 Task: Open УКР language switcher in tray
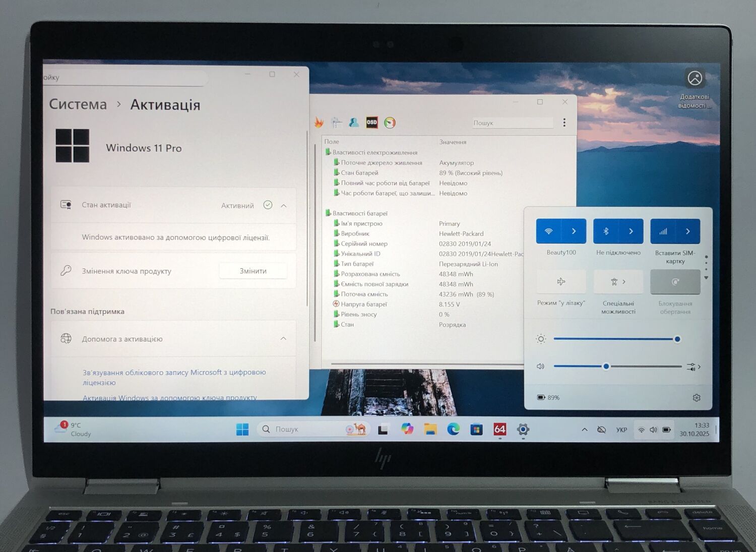click(x=621, y=430)
